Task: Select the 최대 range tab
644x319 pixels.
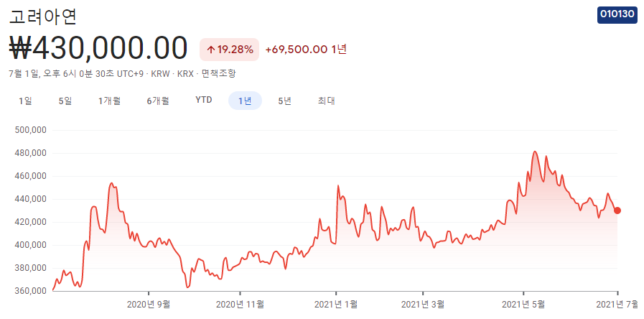Action: click(x=327, y=101)
